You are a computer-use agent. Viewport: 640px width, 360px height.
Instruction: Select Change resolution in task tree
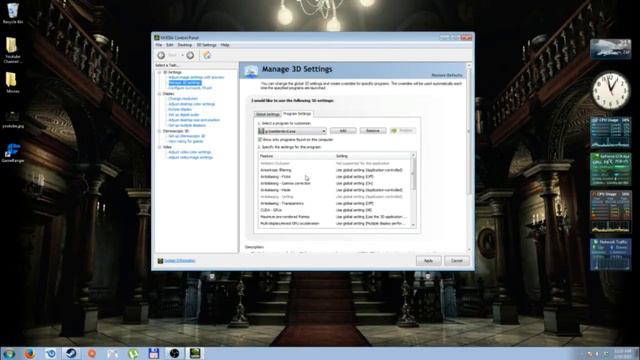(183, 99)
